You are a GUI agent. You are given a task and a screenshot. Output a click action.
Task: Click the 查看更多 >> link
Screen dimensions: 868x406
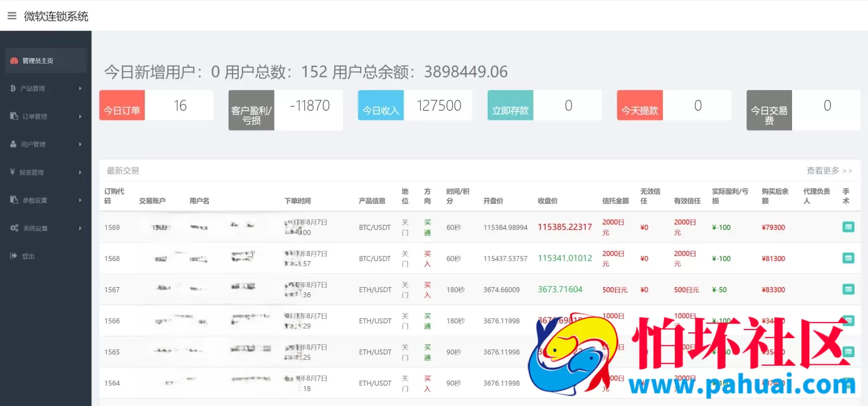(x=829, y=170)
